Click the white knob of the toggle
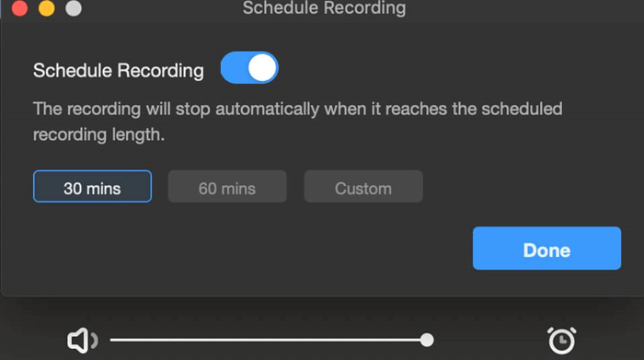The image size is (644, 360). [x=262, y=68]
